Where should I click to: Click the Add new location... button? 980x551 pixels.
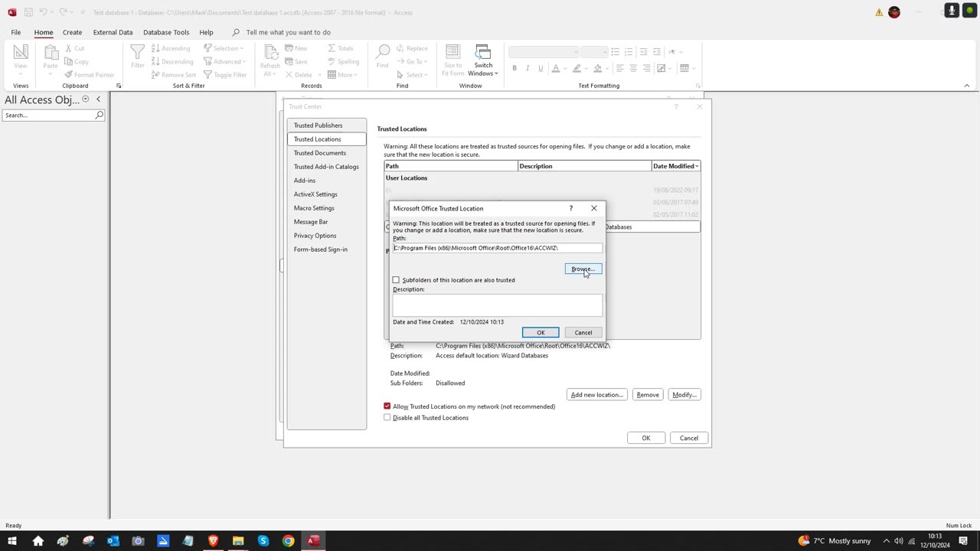point(597,395)
